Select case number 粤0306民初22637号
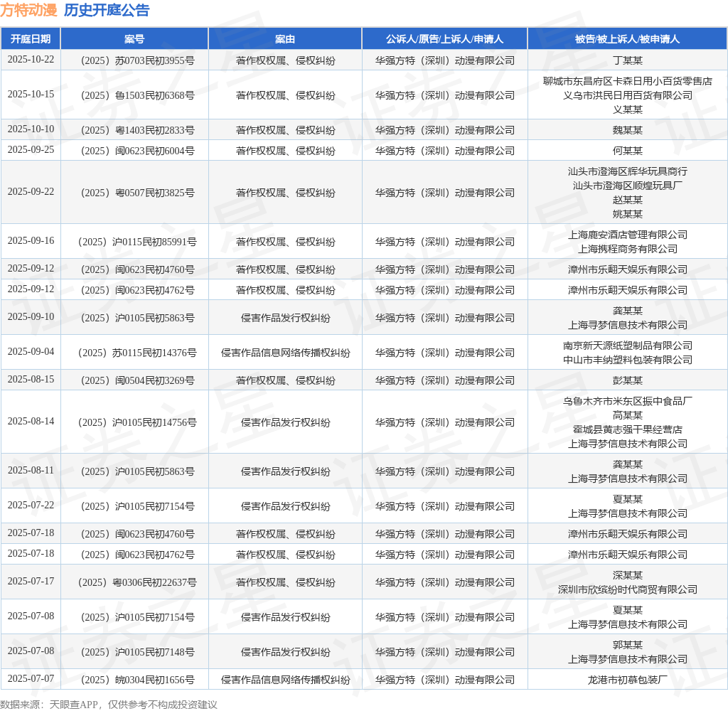Image resolution: width=728 pixels, height=711 pixels. (x=137, y=582)
